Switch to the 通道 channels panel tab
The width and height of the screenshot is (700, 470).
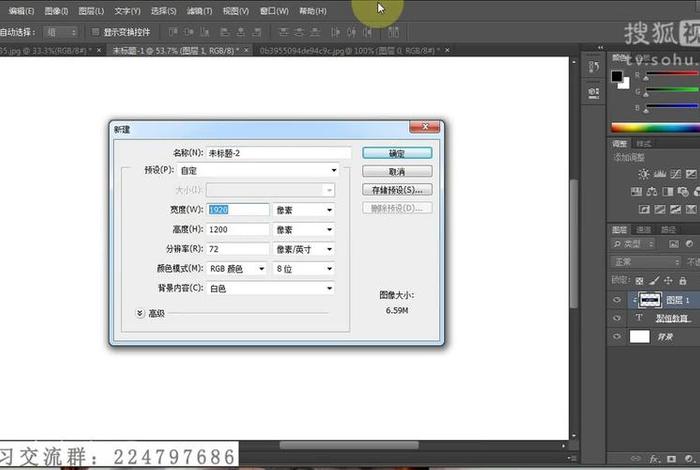coord(643,229)
